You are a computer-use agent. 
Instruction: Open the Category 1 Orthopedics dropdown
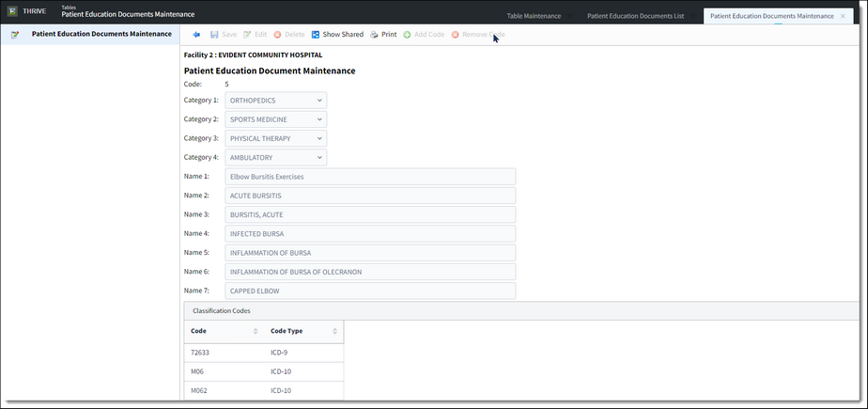[275, 101]
